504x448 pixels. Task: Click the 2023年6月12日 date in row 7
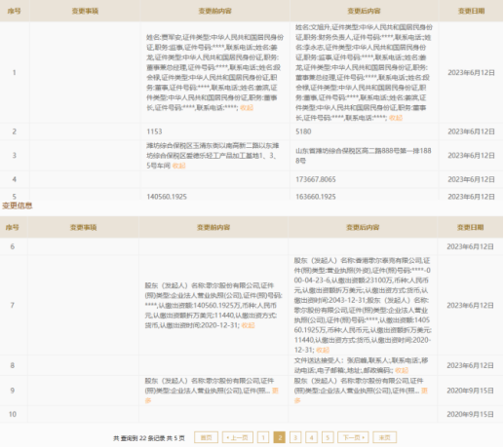(470, 305)
